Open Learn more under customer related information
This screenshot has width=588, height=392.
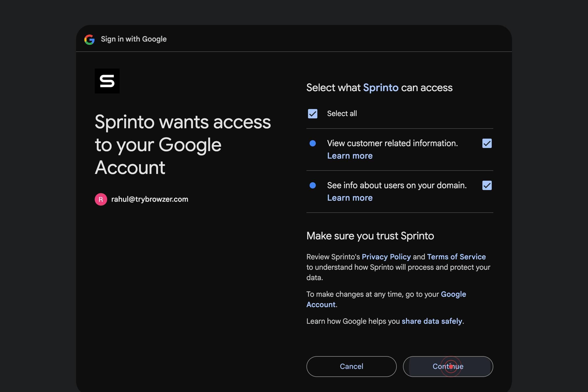350,156
